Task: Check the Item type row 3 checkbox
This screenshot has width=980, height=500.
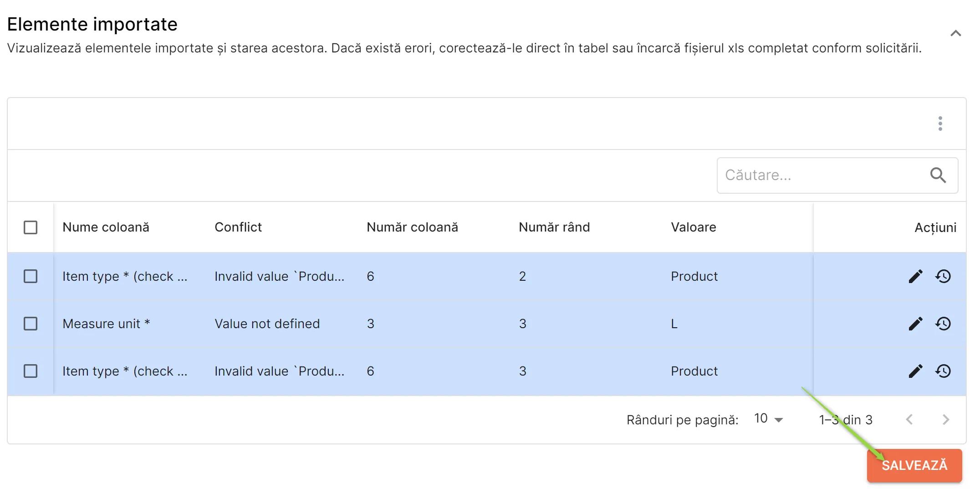Action: pyautogui.click(x=31, y=371)
